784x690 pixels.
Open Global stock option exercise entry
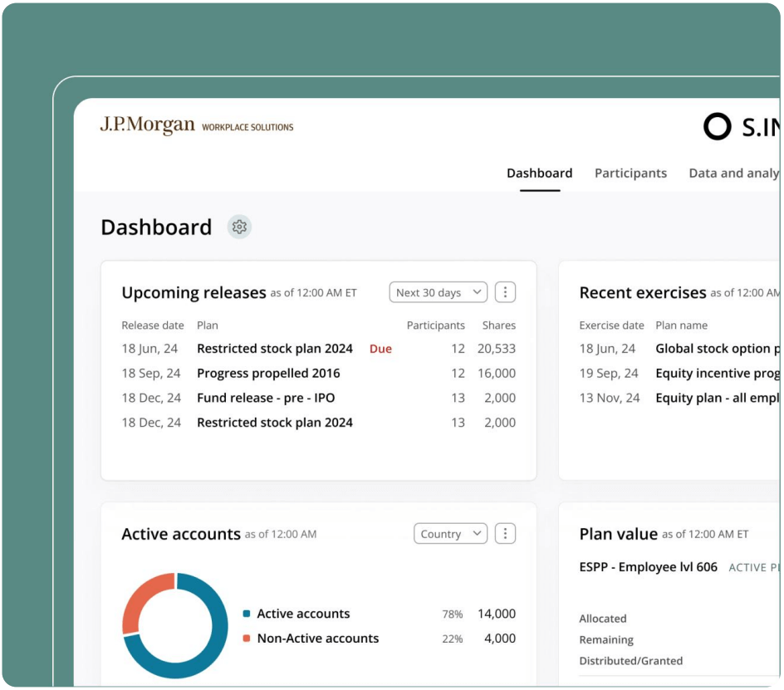click(x=717, y=349)
